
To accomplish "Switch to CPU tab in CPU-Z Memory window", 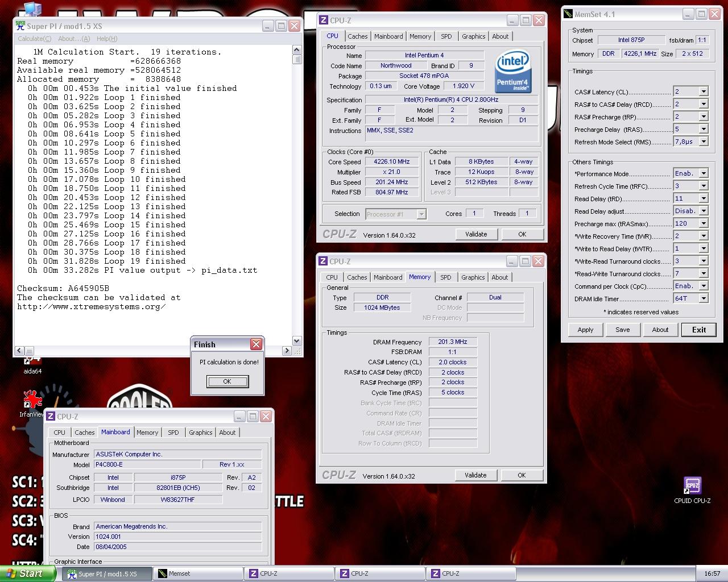I will [x=332, y=277].
